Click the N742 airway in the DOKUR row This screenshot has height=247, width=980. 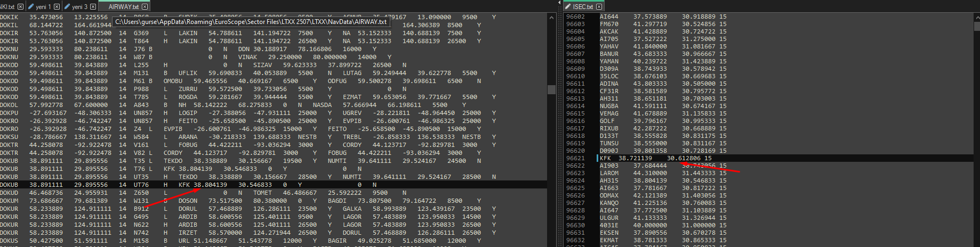[141, 233]
